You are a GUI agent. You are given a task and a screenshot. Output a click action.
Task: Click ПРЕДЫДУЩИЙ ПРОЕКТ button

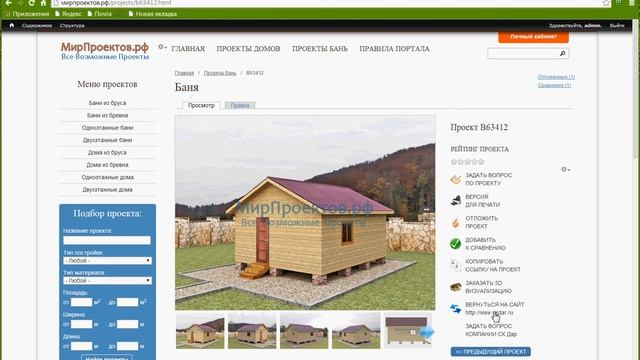coord(491,351)
